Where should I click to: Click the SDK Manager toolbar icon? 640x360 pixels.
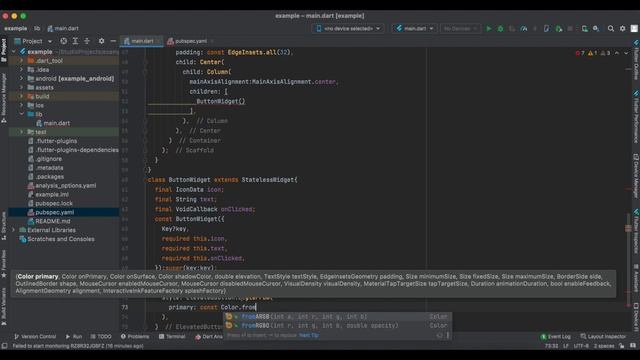pyautogui.click(x=596, y=29)
